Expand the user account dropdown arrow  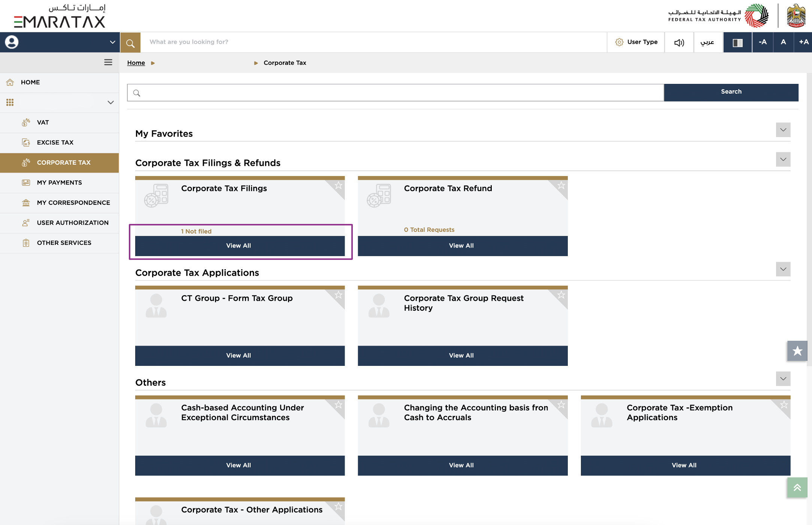coord(112,42)
